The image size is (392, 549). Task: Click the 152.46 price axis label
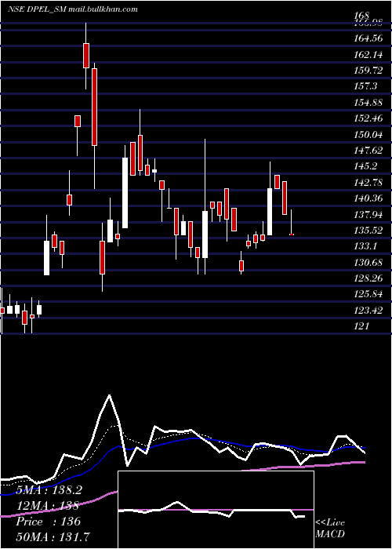pyautogui.click(x=368, y=118)
